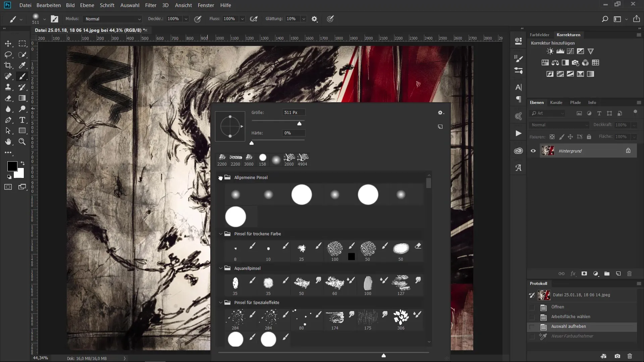The width and height of the screenshot is (644, 362).
Task: Toggle history brush source for Auswahl aufheben
Action: coord(532,327)
